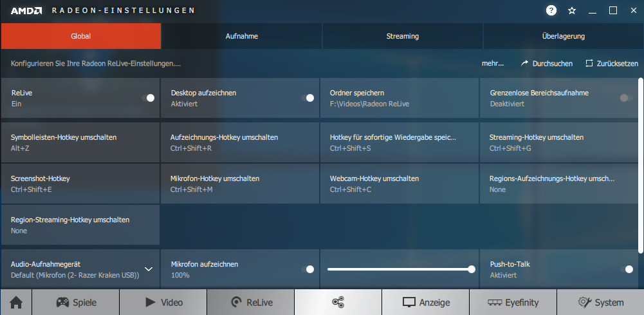The image size is (644, 315).
Task: Change Hotkey für sofortige Wiedergabe tile
Action: click(400, 142)
